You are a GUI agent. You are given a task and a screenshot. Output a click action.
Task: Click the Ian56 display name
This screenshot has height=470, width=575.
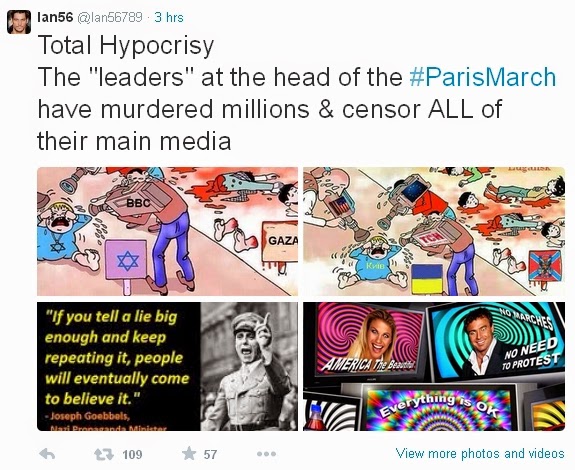(55, 17)
